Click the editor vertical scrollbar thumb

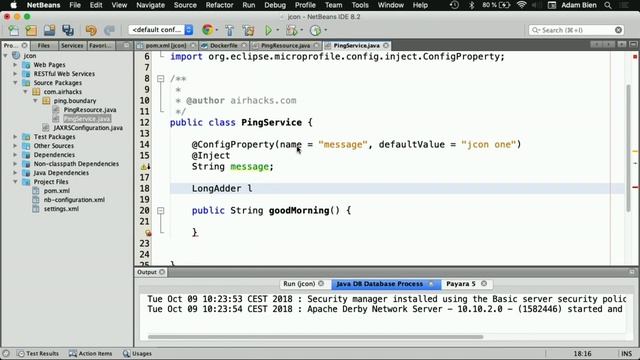click(628, 149)
